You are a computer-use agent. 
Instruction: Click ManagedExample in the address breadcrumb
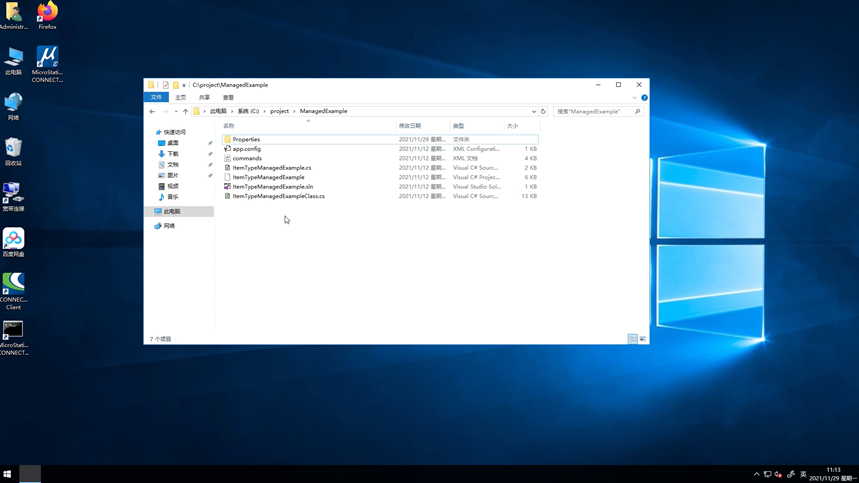tap(323, 111)
